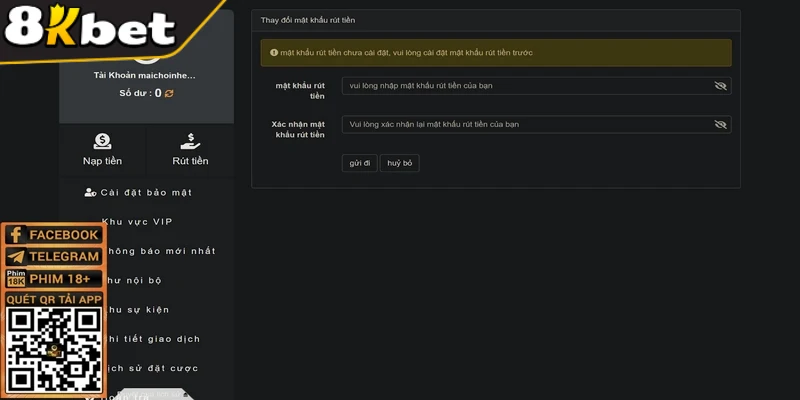Screen dimensions: 800x400
Task: Open Khu vực VIP menu item
Action: click(x=142, y=222)
